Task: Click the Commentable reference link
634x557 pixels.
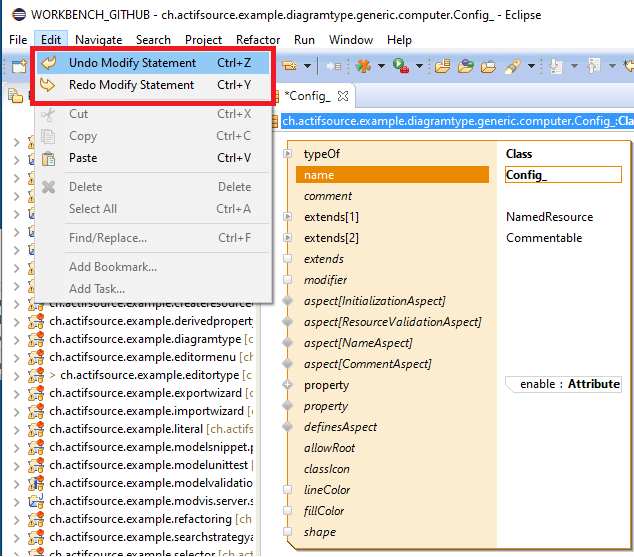Action: (x=543, y=238)
